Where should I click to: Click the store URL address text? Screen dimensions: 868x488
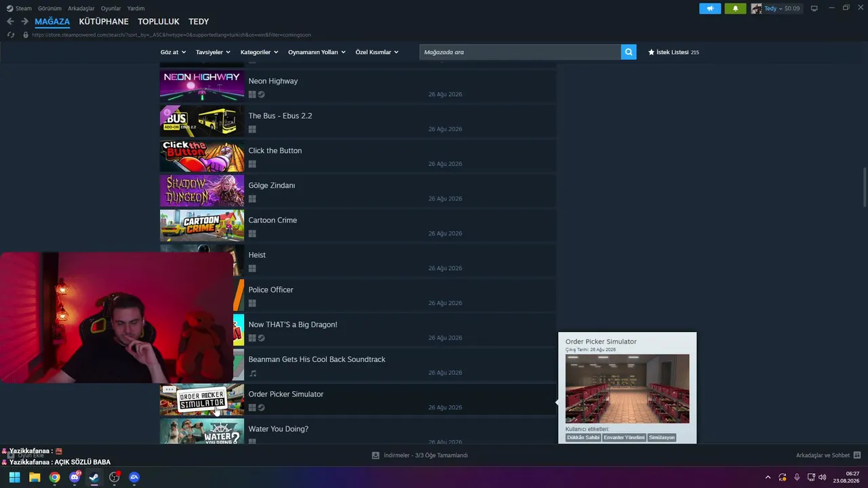172,35
